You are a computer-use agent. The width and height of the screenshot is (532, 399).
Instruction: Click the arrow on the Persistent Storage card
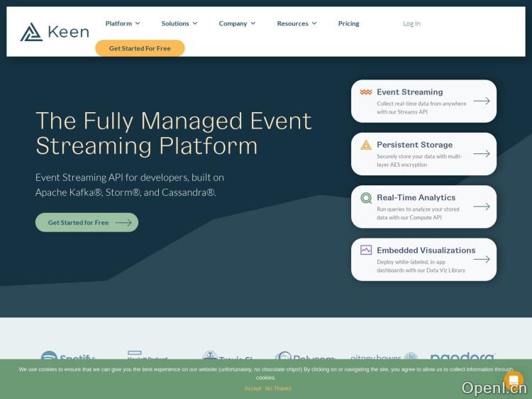click(482, 153)
